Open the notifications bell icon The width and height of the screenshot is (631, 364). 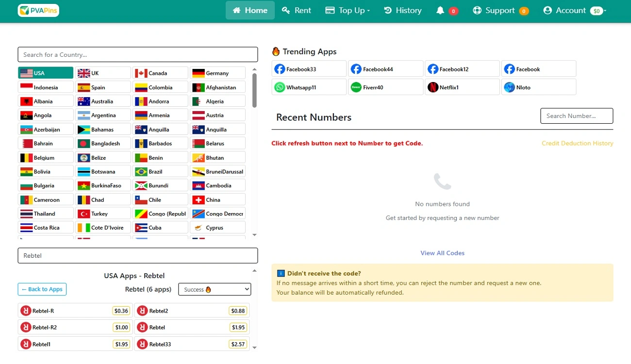[440, 10]
